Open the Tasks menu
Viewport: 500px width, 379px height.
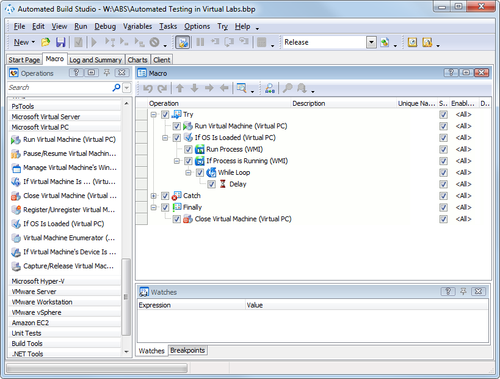168,26
